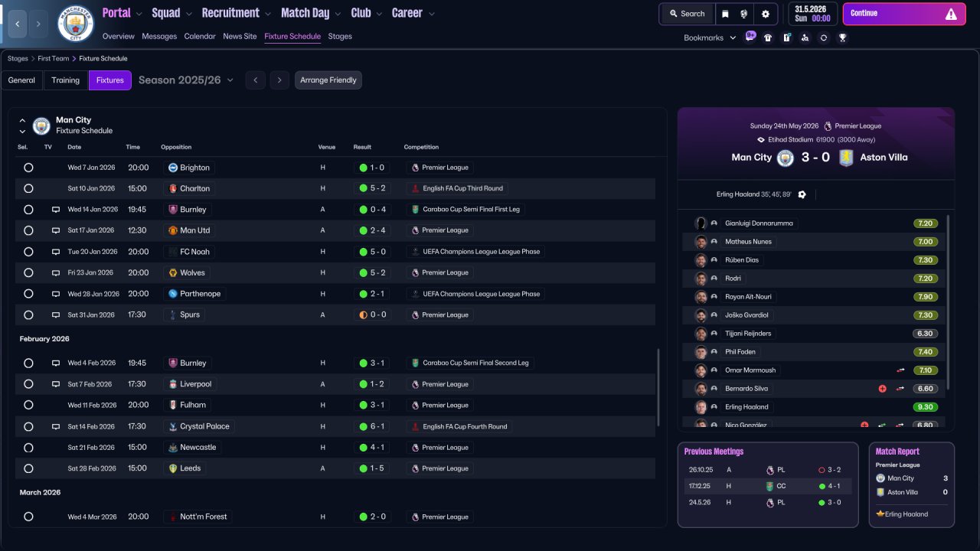The image size is (980, 551).
Task: Click the Arrange Friendly button
Action: coord(328,80)
